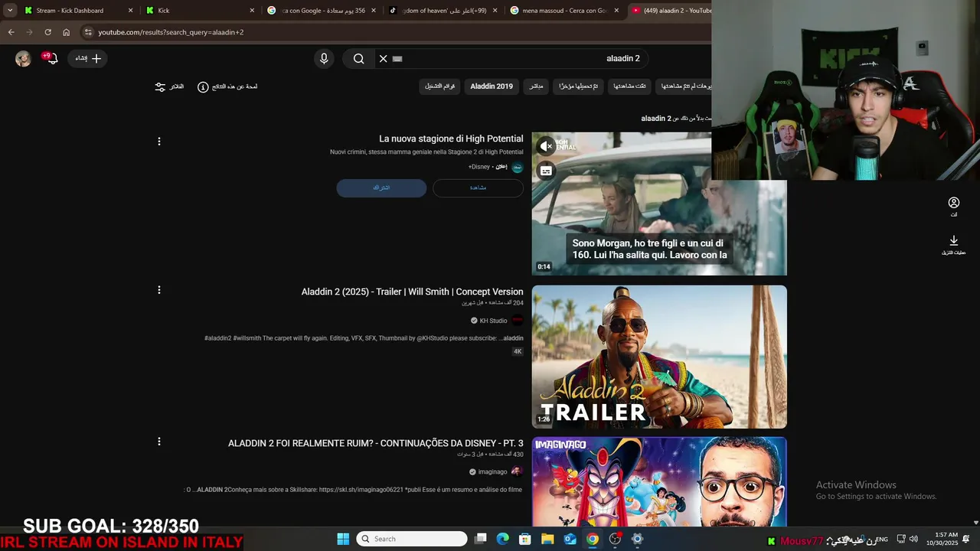View site information icon in address bar

[88, 32]
